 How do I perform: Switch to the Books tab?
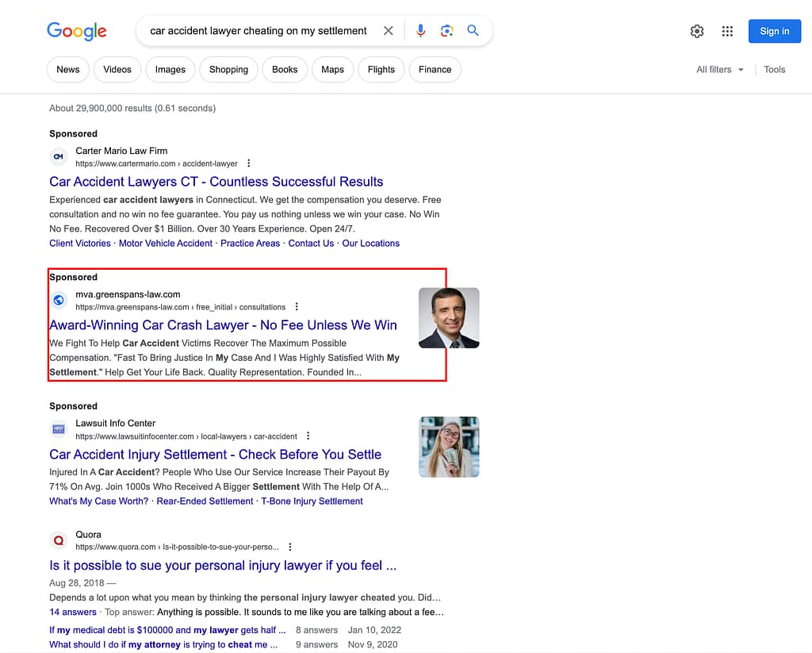tap(285, 70)
